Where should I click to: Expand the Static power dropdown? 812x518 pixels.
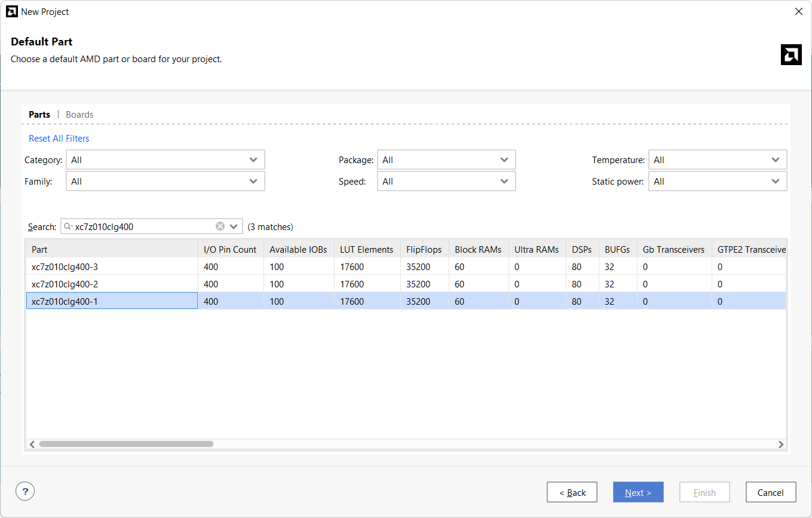click(717, 182)
